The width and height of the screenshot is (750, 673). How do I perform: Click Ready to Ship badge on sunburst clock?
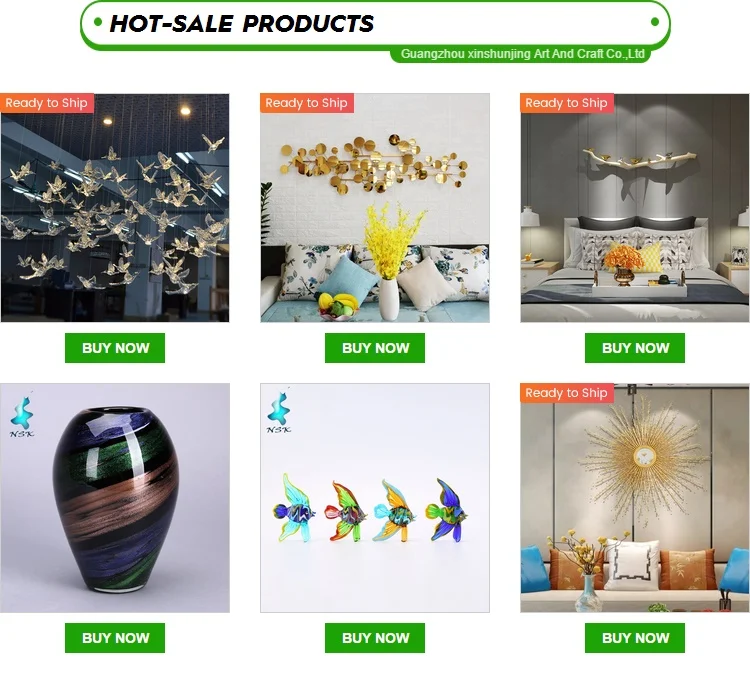click(567, 393)
